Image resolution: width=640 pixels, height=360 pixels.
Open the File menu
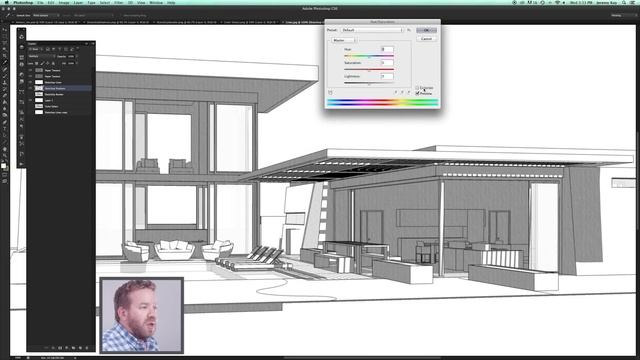(x=40, y=2)
